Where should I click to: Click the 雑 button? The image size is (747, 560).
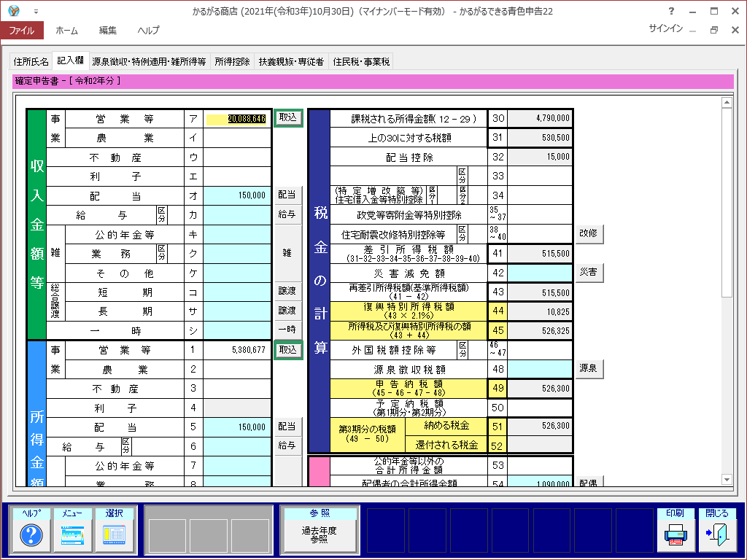tap(287, 253)
